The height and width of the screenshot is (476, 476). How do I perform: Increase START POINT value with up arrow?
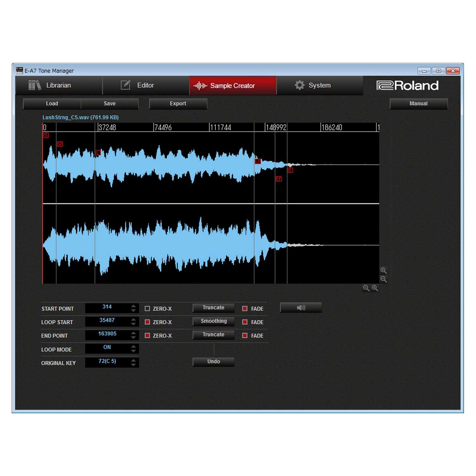(x=134, y=306)
